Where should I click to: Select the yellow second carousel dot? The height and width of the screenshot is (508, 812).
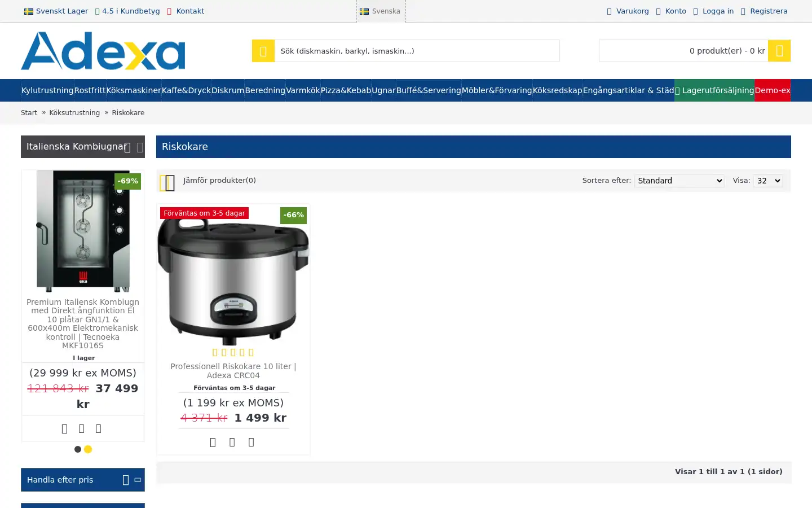88,449
